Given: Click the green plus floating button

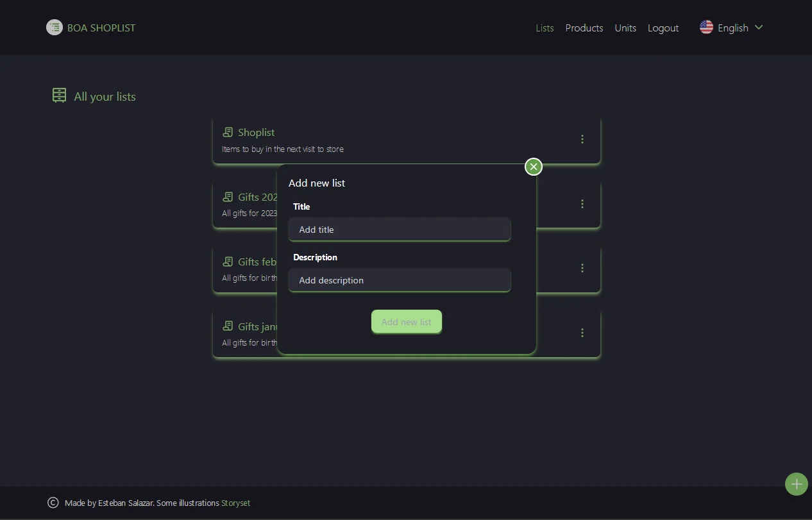Looking at the screenshot, I should point(796,484).
